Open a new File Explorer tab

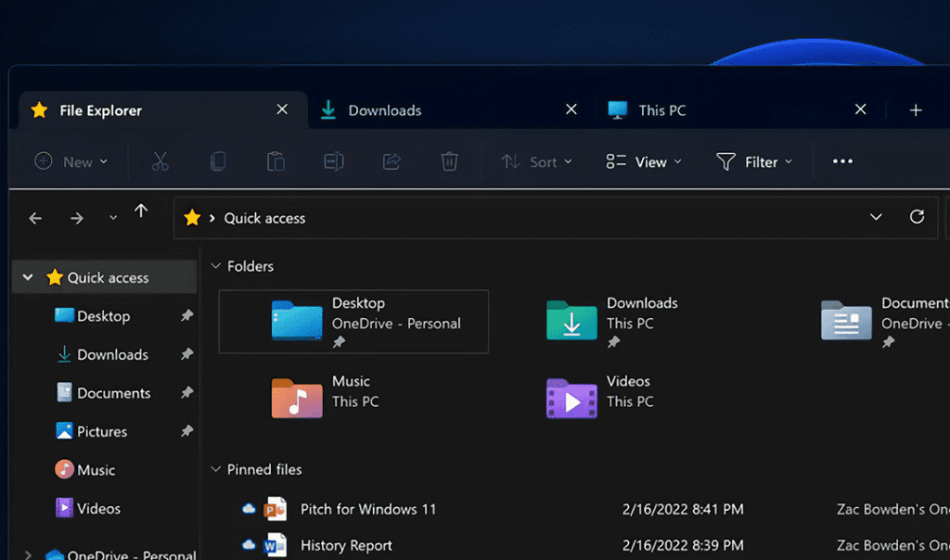coord(916,109)
